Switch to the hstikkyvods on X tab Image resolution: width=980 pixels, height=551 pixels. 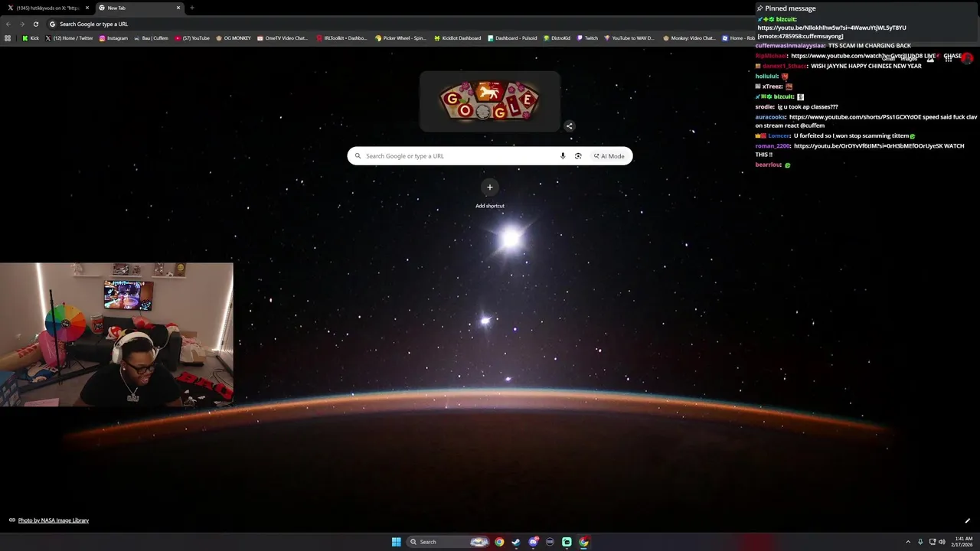[47, 8]
